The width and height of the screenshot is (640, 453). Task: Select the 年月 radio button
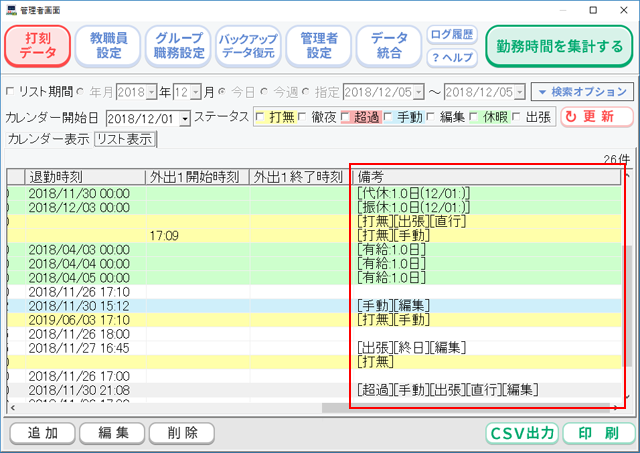80,92
